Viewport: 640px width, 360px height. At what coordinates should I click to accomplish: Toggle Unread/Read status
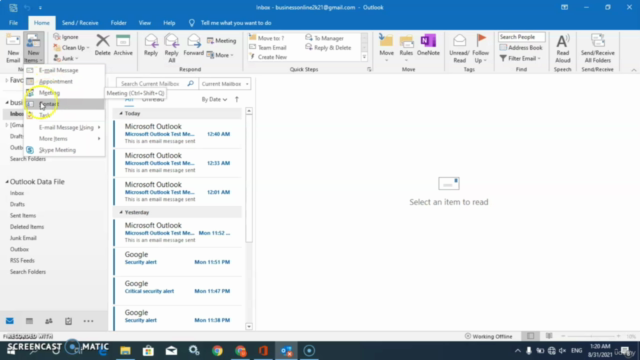[x=459, y=48]
